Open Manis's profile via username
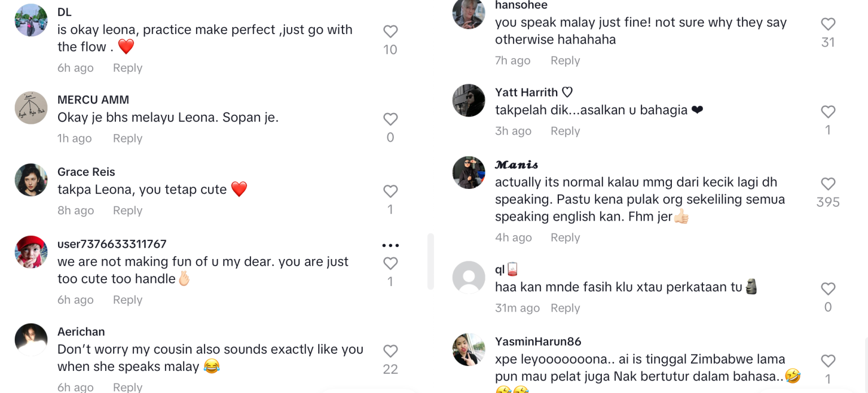868x393 pixels. click(x=515, y=165)
